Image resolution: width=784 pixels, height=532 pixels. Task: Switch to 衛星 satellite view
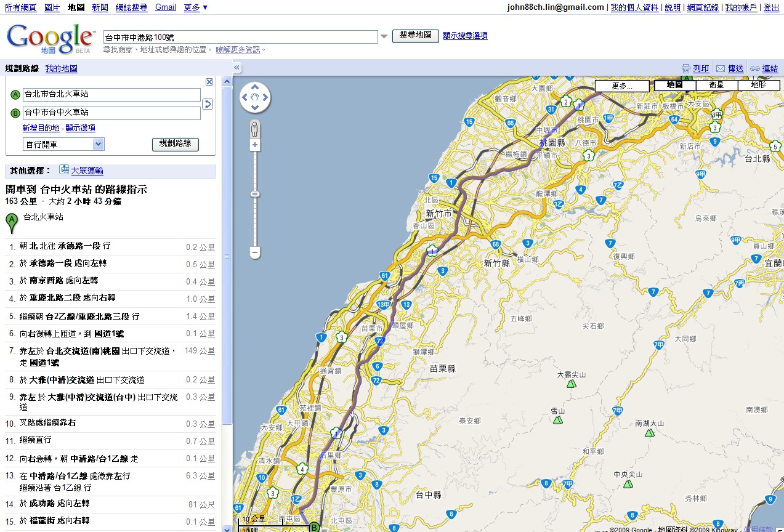717,85
